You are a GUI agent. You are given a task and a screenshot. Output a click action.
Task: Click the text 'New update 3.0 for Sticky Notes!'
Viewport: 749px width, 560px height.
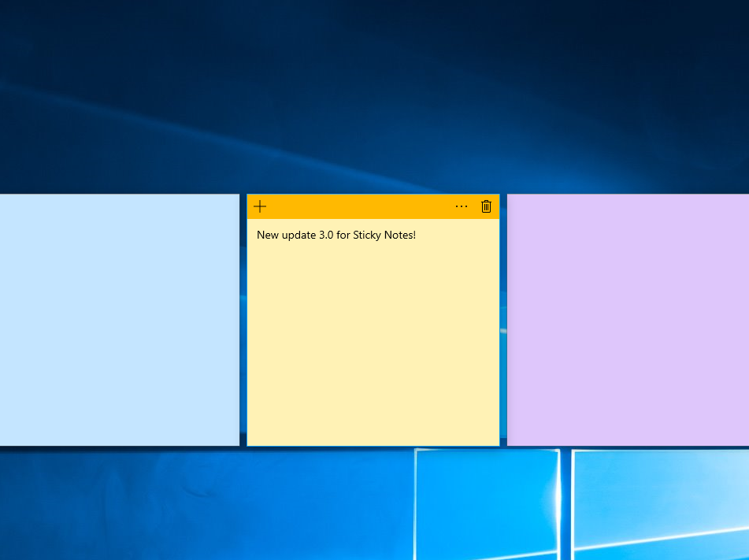click(x=336, y=235)
